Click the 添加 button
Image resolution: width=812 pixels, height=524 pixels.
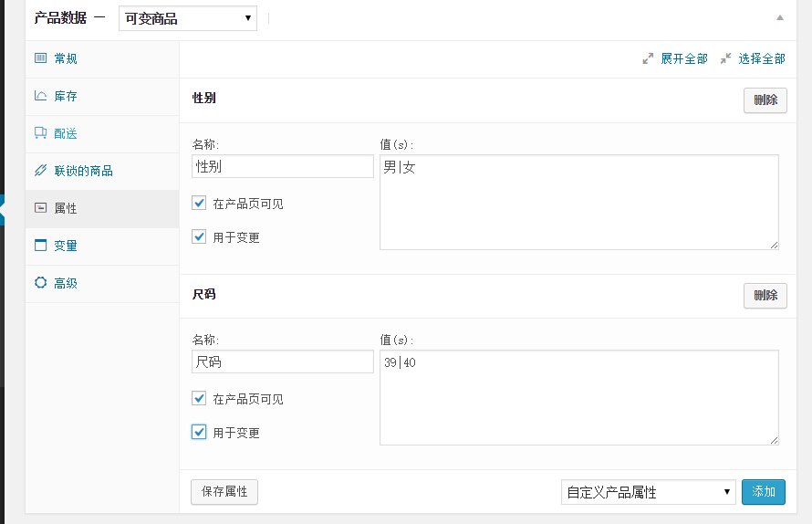(x=764, y=491)
